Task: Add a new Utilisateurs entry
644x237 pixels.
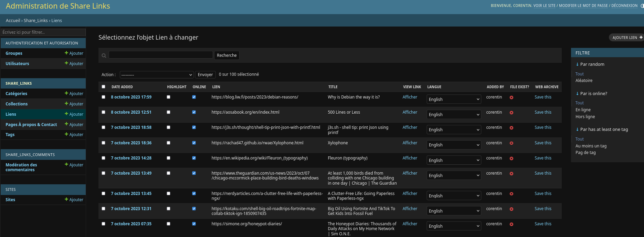Action: pos(74,64)
